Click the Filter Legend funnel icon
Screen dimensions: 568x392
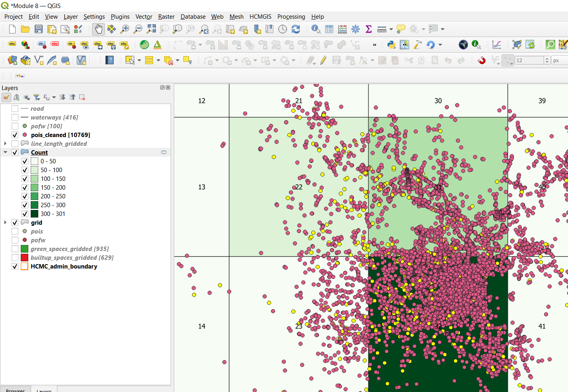click(37, 97)
